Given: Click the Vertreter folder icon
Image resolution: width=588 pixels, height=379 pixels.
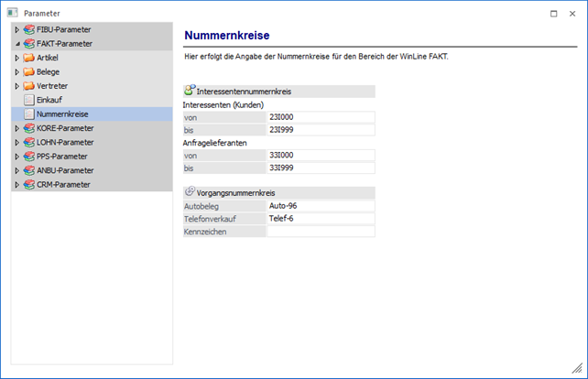Looking at the screenshot, I should [29, 85].
